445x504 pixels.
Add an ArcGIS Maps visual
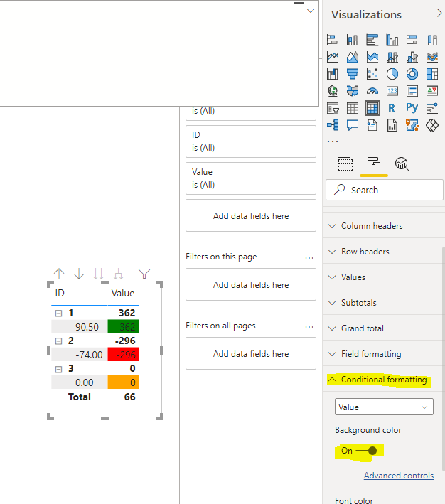(x=412, y=124)
